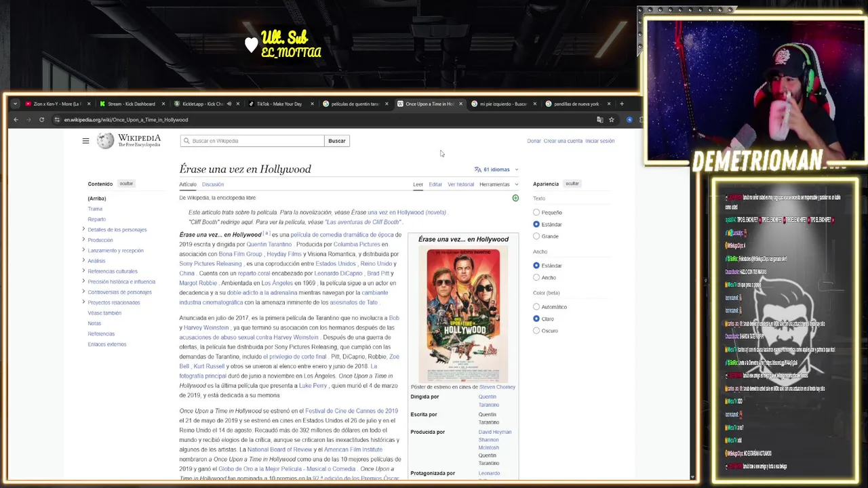Close the Stream - Kick Dashboard tab
Viewport: 868px width, 488px height.
point(163,104)
